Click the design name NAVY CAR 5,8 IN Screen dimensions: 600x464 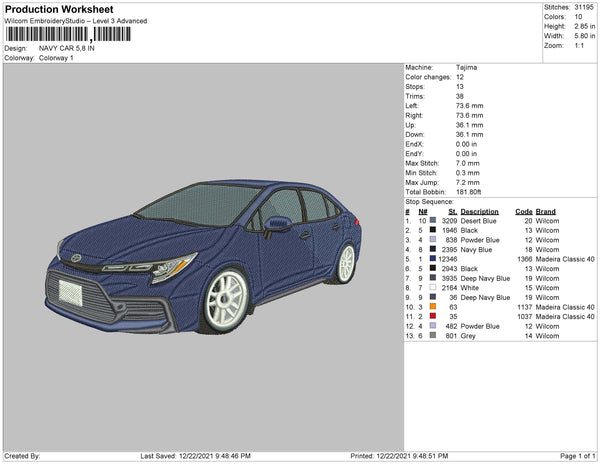tap(69, 48)
